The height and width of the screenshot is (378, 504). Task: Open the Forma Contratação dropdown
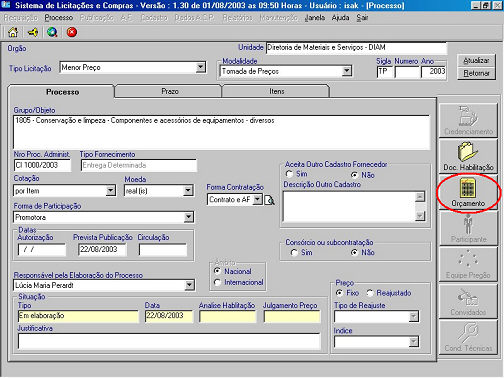[257, 199]
